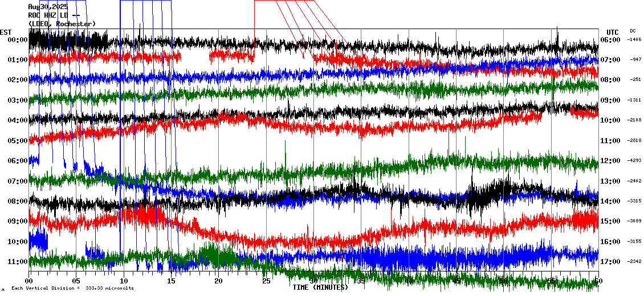Click the (LDEO, Rochester) location label
The width and height of the screenshot is (644, 296).
pyautogui.click(x=62, y=24)
